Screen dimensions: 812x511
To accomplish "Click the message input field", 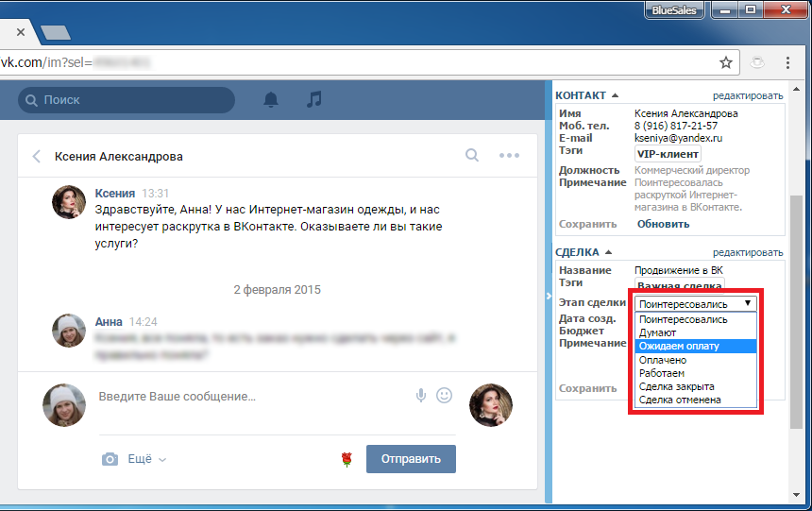I will (255, 397).
